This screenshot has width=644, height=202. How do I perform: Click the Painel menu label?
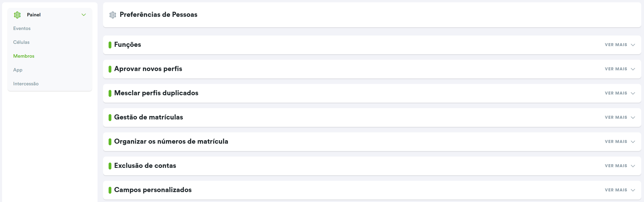pos(34,15)
